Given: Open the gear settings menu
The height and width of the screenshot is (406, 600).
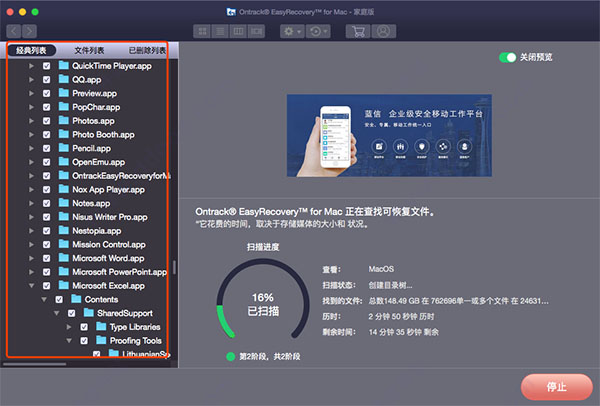Looking at the screenshot, I should [292, 31].
